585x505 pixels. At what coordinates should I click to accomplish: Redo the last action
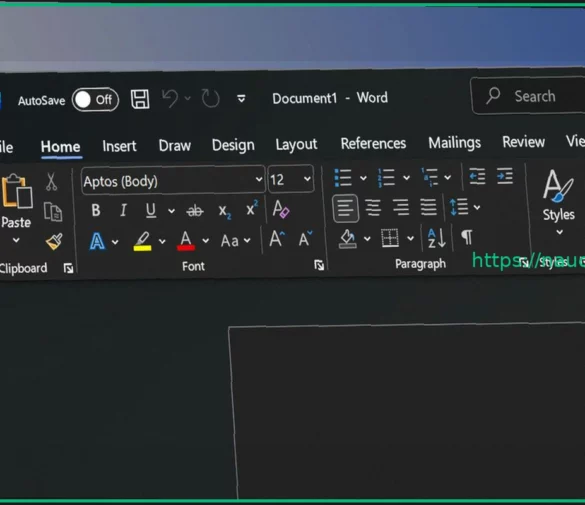[x=210, y=98]
